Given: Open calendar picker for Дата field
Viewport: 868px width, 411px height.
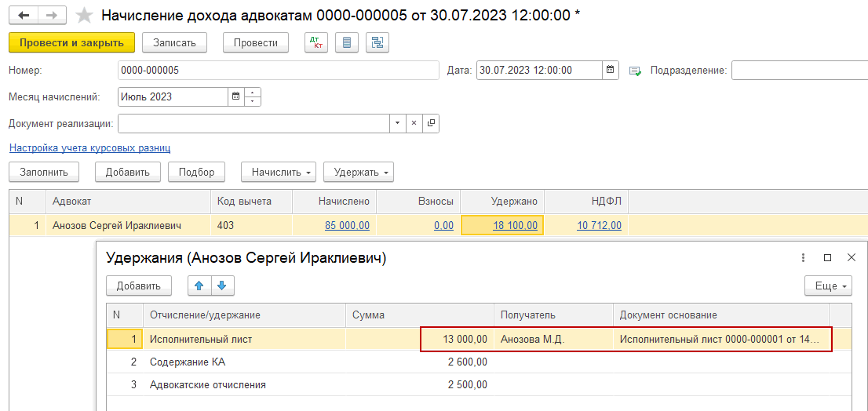Looking at the screenshot, I should tap(611, 70).
